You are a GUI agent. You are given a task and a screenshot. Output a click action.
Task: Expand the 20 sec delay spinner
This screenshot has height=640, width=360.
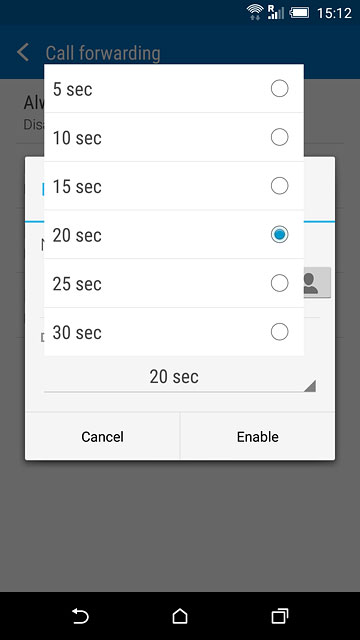pos(180,377)
